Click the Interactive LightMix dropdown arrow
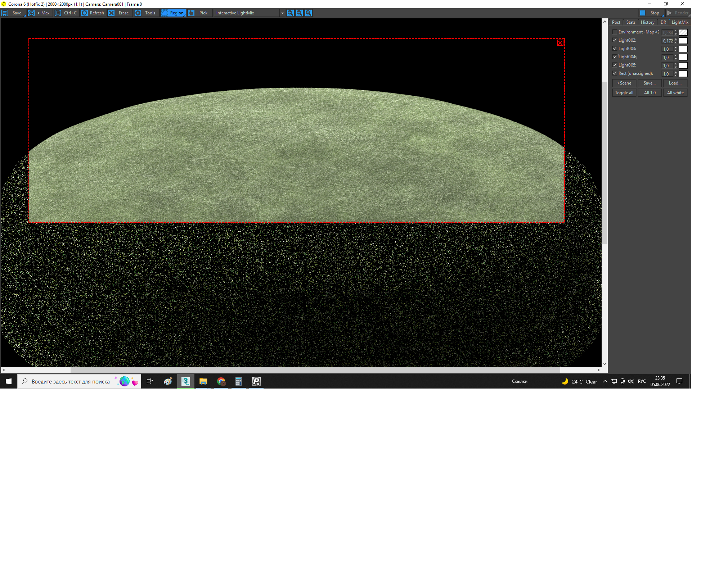The image size is (728, 572). click(282, 13)
